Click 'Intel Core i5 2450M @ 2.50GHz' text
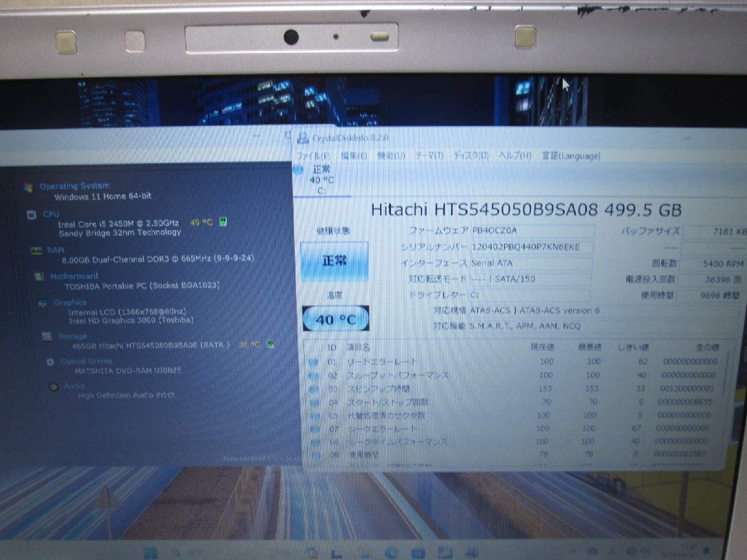 [118, 223]
